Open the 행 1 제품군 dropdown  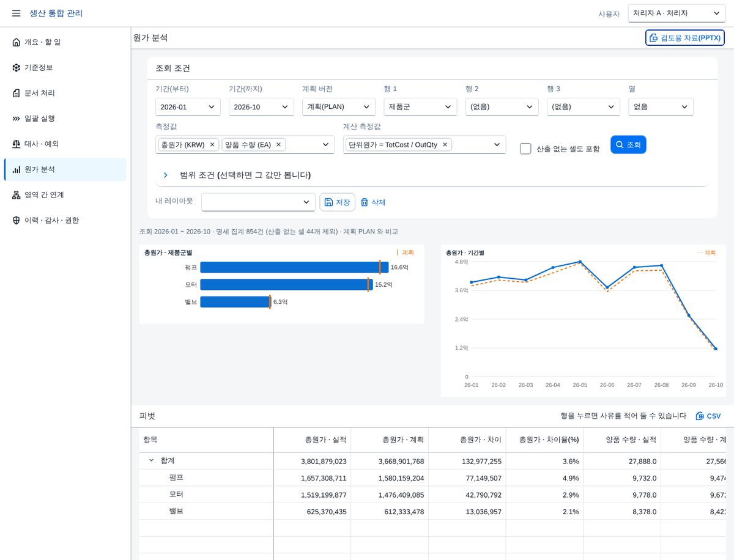pyautogui.click(x=420, y=107)
